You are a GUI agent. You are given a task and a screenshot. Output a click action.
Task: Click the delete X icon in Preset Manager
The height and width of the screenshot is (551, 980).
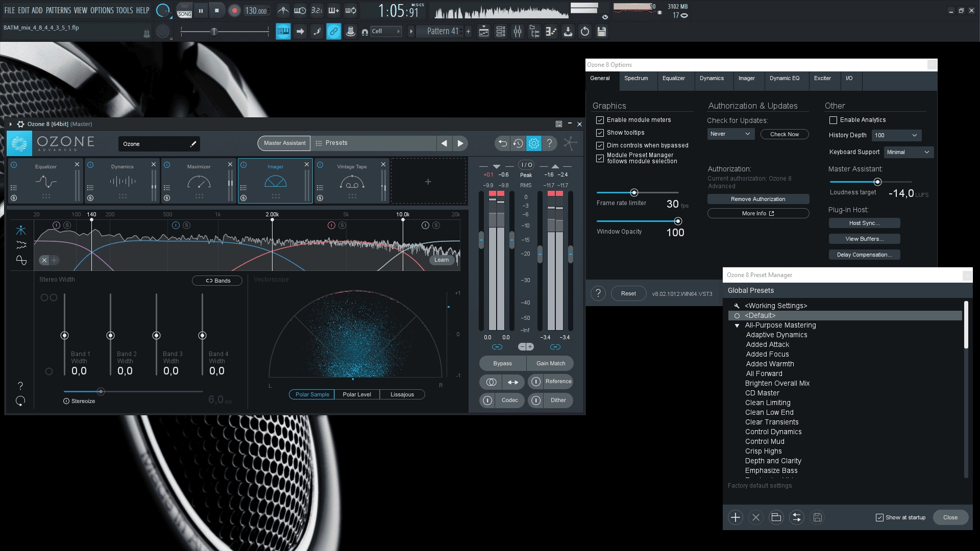tap(756, 517)
